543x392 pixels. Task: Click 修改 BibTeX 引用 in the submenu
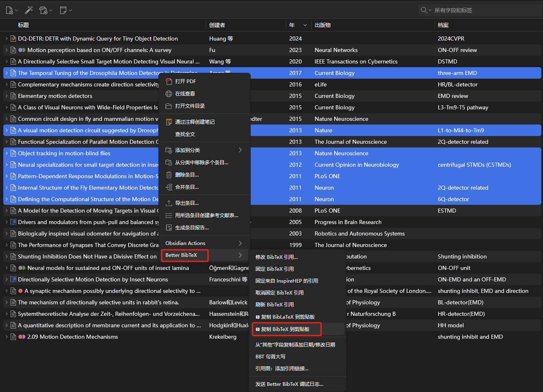[x=276, y=257]
